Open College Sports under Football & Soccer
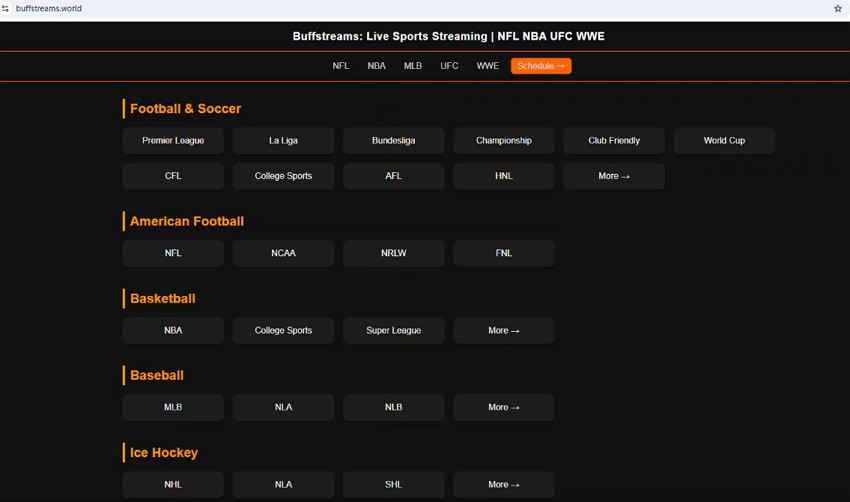Screen dimensions: 850x502 click(x=283, y=176)
